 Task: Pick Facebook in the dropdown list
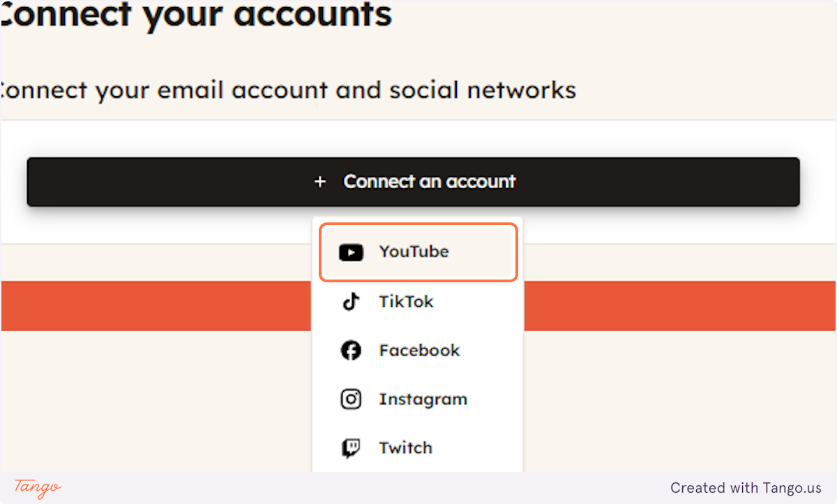point(419,351)
